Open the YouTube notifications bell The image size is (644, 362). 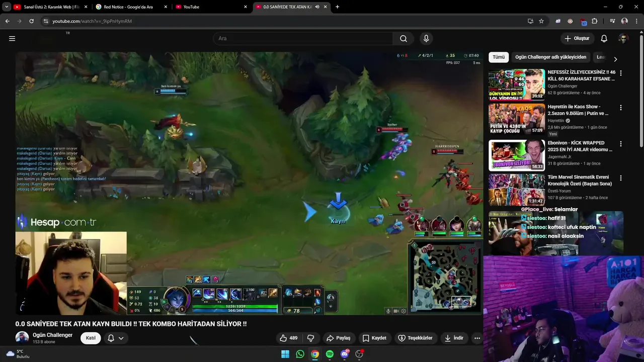[604, 38]
